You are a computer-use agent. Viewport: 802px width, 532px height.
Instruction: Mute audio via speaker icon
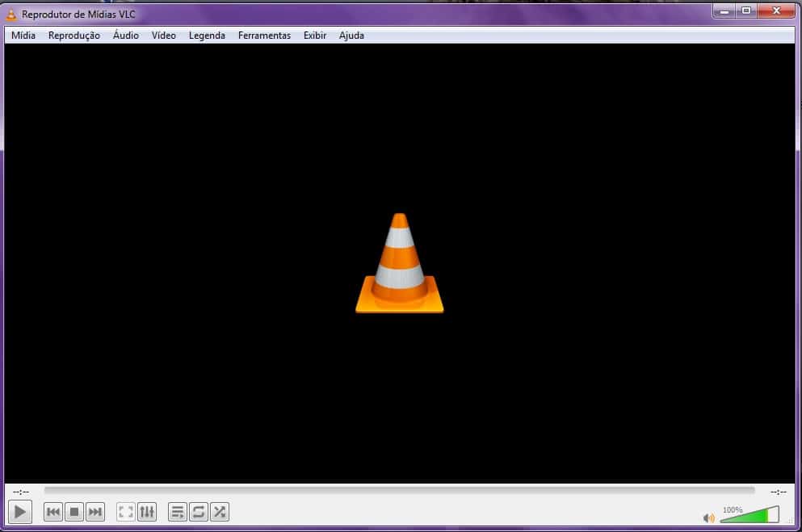[708, 517]
